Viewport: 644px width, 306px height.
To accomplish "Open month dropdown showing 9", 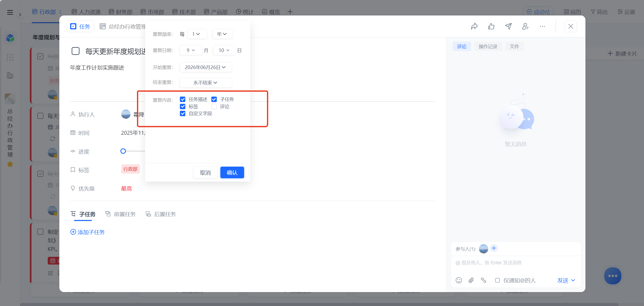I will [191, 50].
